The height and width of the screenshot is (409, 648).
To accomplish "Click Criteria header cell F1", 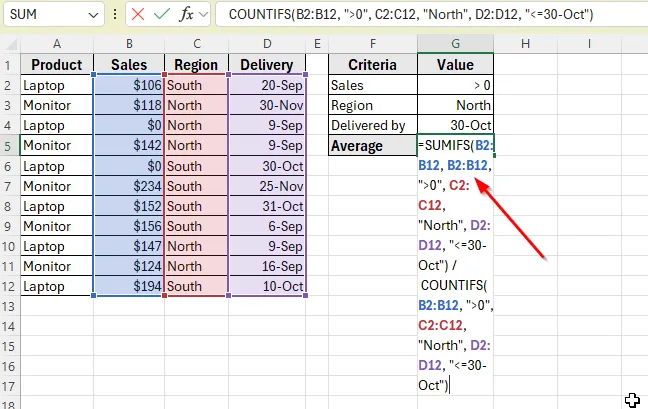I will [373, 64].
